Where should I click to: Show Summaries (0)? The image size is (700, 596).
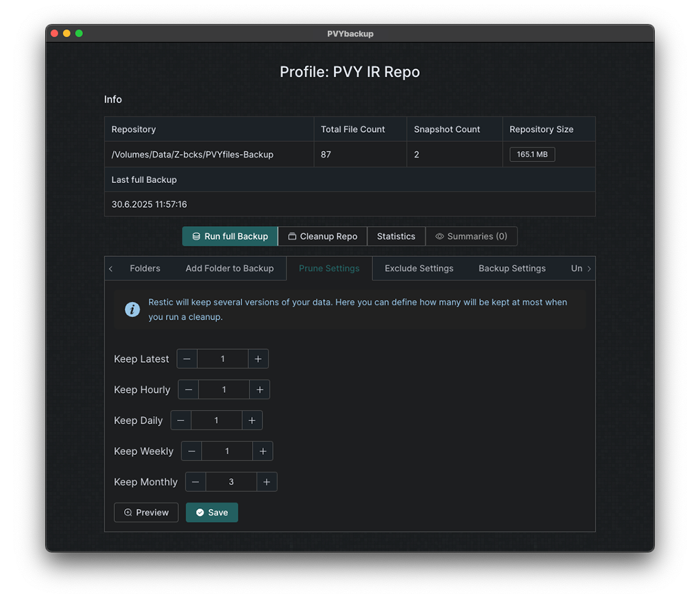point(471,237)
